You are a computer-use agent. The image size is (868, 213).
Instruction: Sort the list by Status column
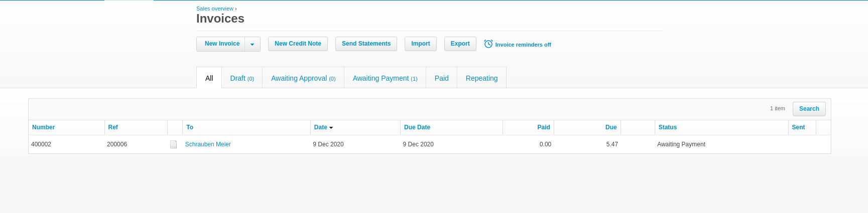point(667,127)
